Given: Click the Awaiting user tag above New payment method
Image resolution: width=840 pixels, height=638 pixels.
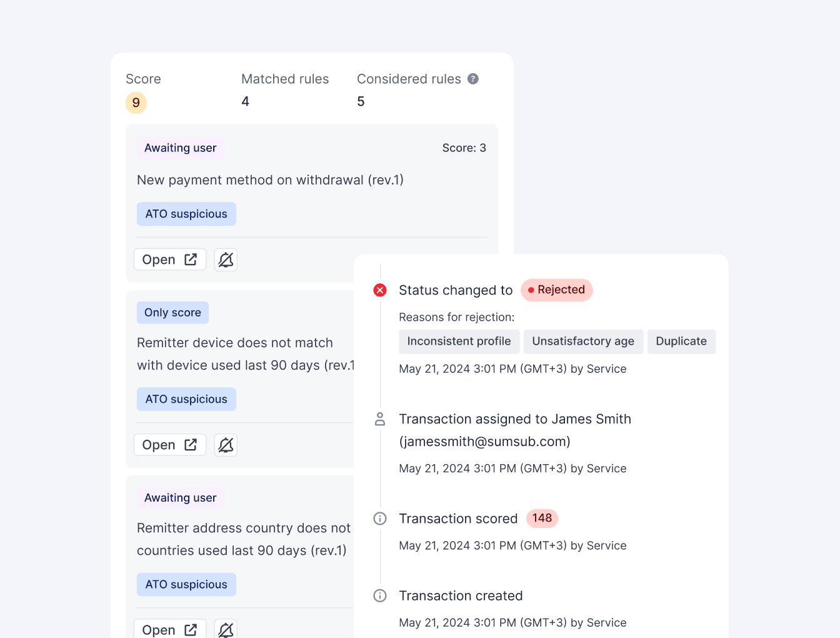Looking at the screenshot, I should click(x=181, y=148).
